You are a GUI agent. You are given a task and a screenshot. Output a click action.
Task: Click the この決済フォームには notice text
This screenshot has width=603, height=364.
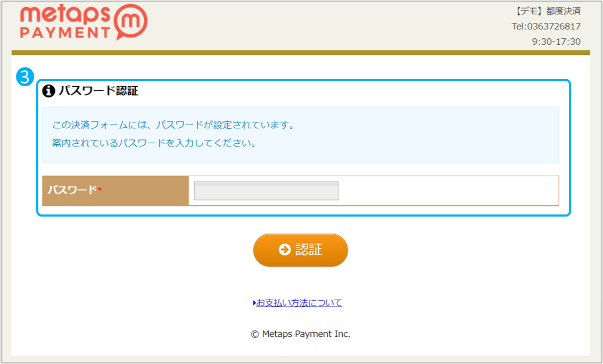click(174, 125)
